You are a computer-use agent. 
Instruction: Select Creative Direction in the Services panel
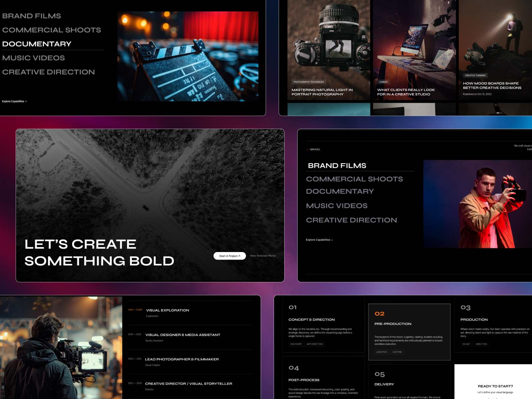click(351, 220)
